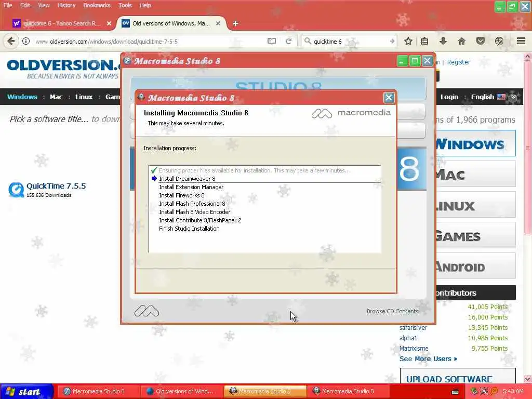Click the quicktime 6 search field
The width and height of the screenshot is (532, 399).
(x=350, y=42)
